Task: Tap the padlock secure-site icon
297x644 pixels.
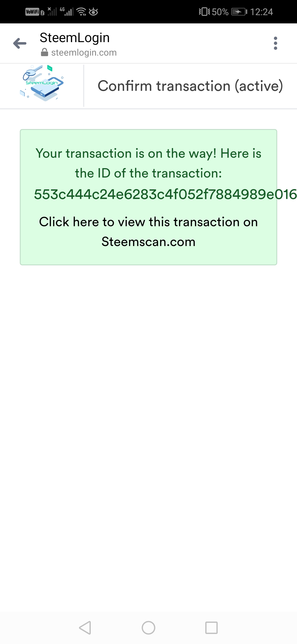Action: point(44,52)
